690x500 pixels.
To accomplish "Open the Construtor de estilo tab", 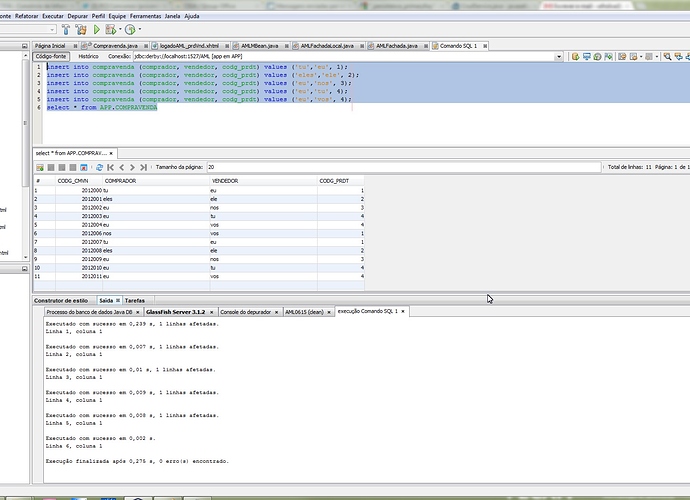I will (x=61, y=300).
